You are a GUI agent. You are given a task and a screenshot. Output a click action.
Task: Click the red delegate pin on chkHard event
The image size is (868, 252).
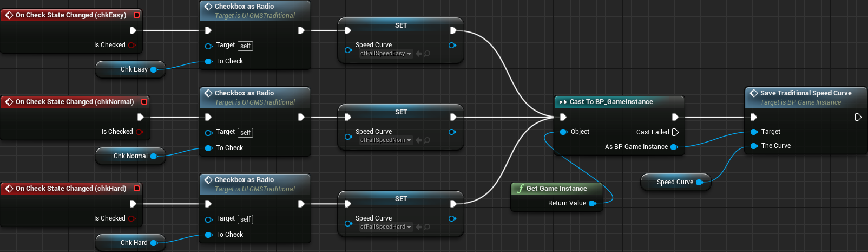[136, 189]
